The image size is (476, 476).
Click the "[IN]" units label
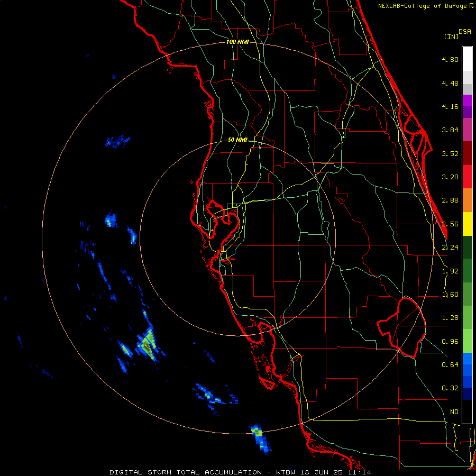point(451,36)
